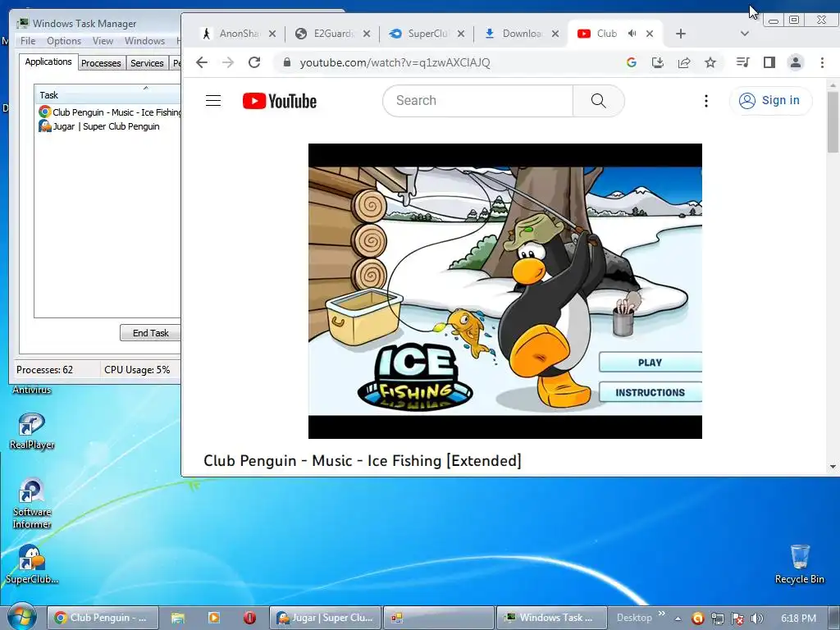Open the SuperClub desktop shortcut
The width and height of the screenshot is (840, 630).
coord(32,564)
